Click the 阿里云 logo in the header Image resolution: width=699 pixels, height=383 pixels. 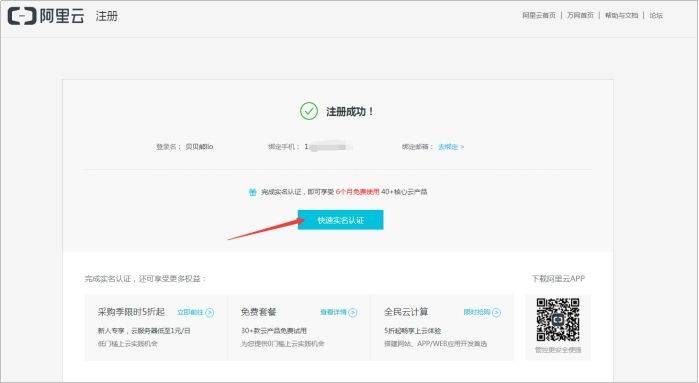[46, 16]
